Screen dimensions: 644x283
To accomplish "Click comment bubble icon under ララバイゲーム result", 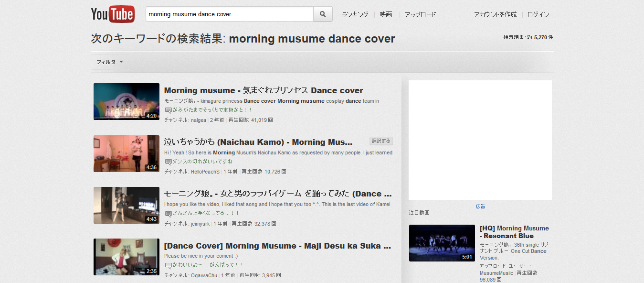I will point(168,214).
